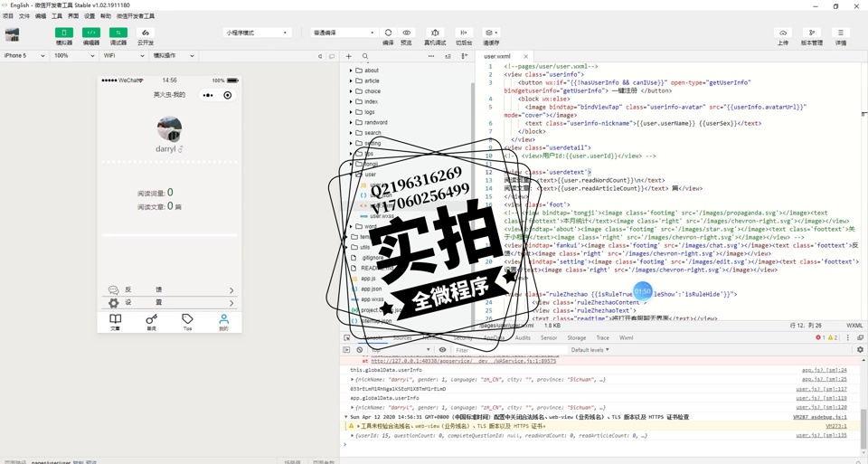Open version management (版本管理)
The width and height of the screenshot is (868, 464).
pyautogui.click(x=812, y=33)
